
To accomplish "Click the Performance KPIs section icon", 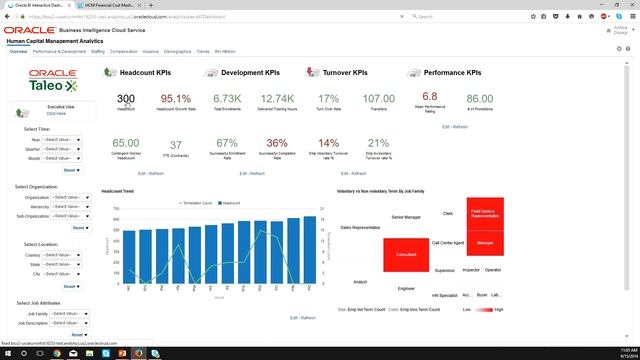I will coord(413,73).
